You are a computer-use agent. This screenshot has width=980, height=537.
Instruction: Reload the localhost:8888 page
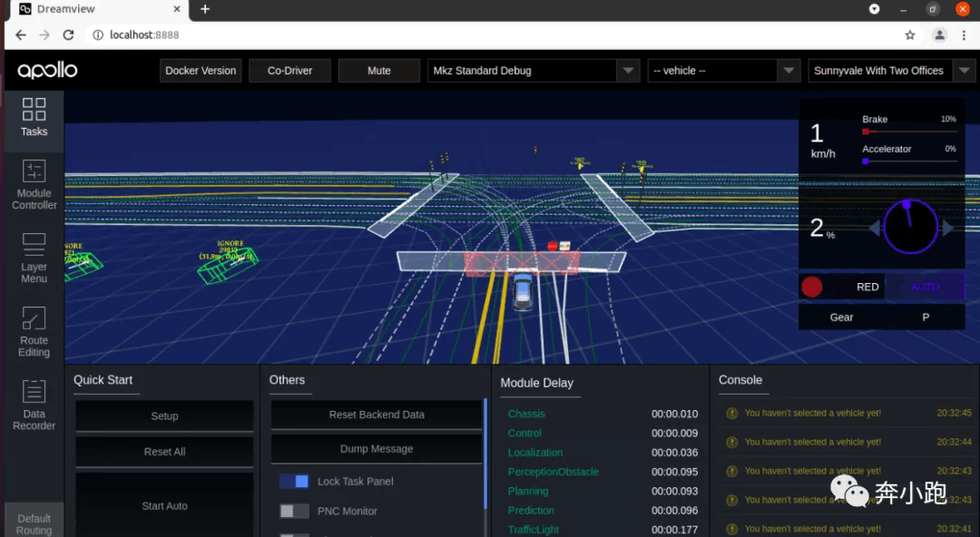pyautogui.click(x=68, y=35)
